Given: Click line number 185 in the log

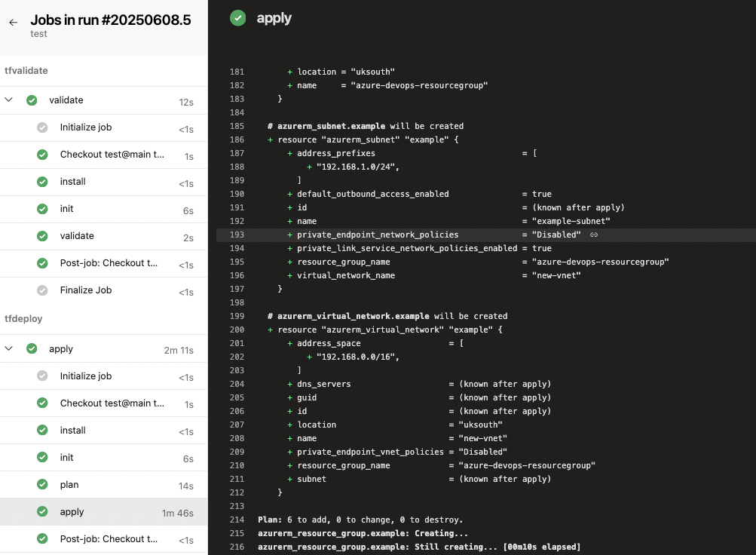Looking at the screenshot, I should coord(236,126).
